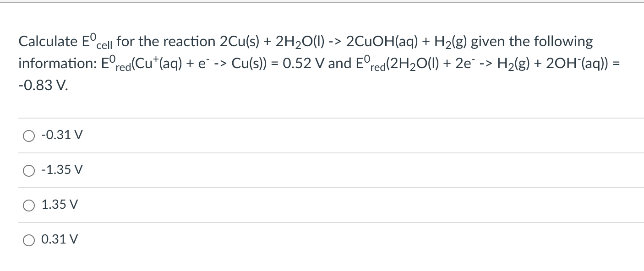Screen dimensions: 644x271
Task: Click the row containing the first answer choice
Action: pyautogui.click(x=183, y=135)
